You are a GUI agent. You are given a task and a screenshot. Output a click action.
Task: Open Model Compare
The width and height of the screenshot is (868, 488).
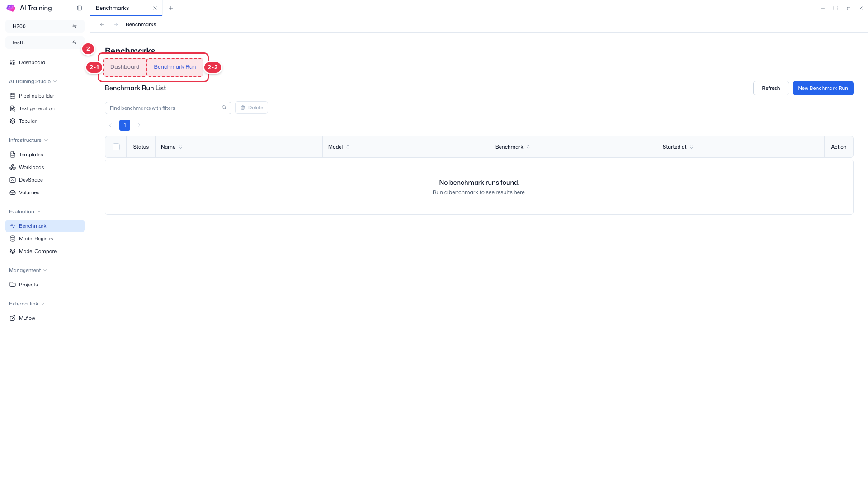click(45, 251)
